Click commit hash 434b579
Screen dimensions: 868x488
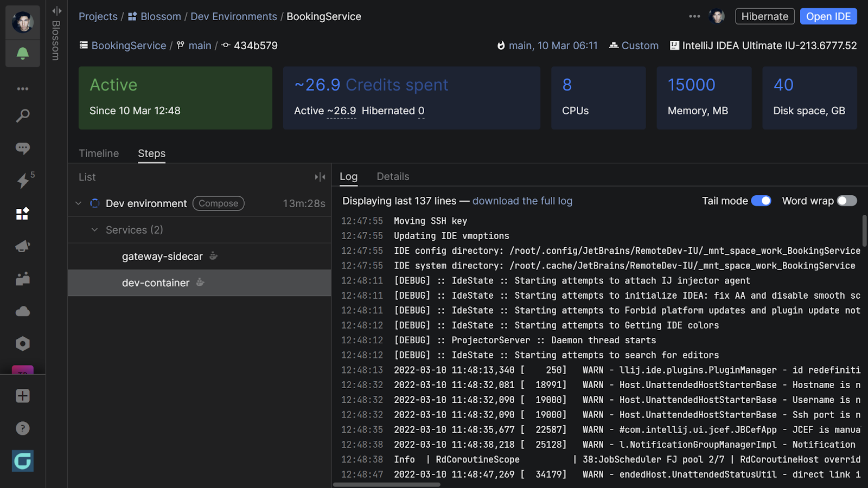click(256, 46)
